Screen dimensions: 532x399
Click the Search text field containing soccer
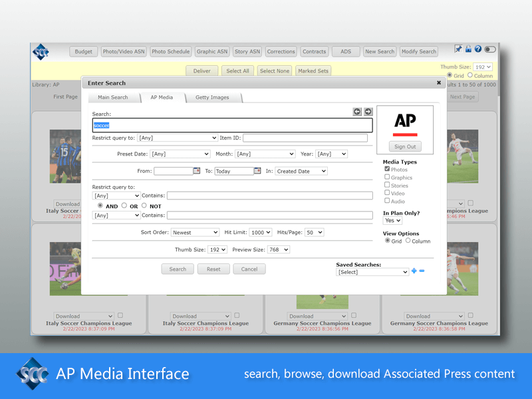(x=232, y=125)
